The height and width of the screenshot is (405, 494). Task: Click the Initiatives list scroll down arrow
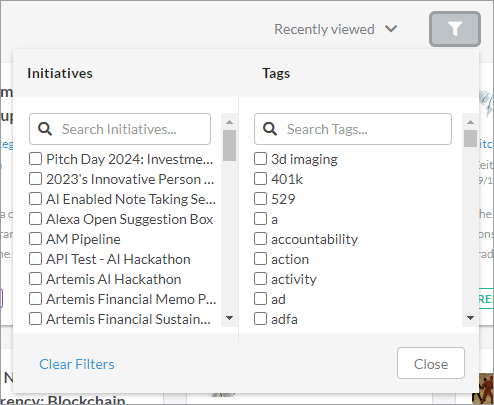[x=229, y=318]
